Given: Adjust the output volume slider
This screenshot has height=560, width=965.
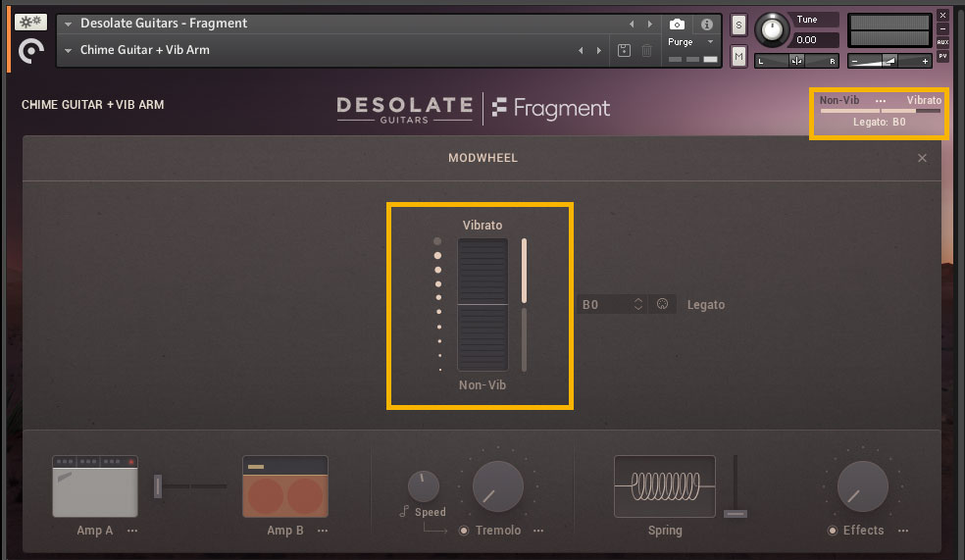Looking at the screenshot, I should click(x=889, y=60).
